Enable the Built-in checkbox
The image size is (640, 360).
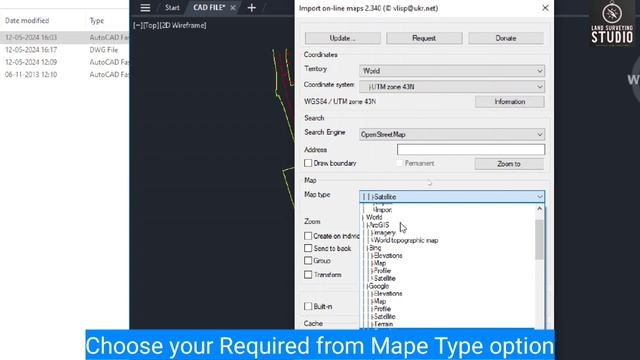coord(308,306)
